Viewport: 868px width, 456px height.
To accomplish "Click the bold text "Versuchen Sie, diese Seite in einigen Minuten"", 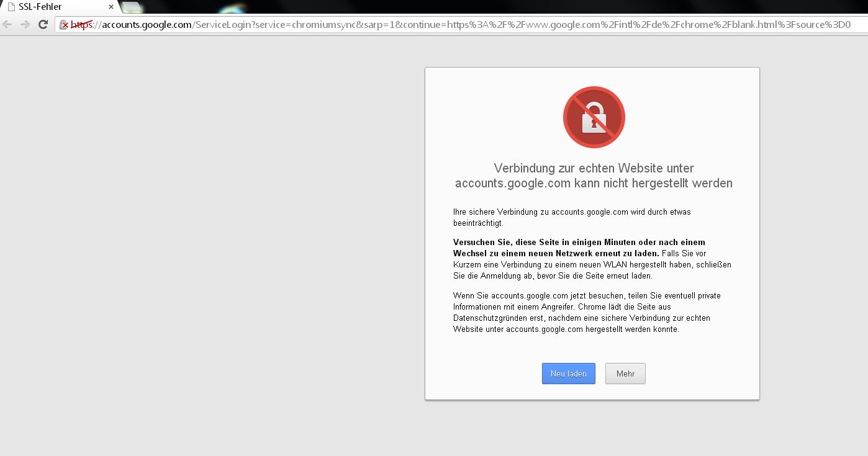I will click(579, 242).
